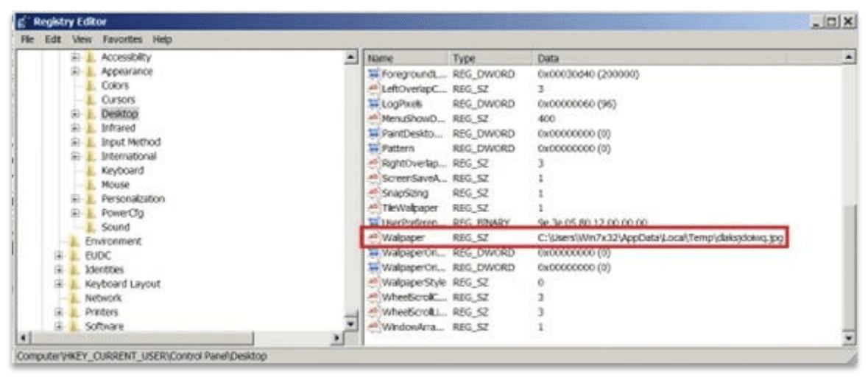The height and width of the screenshot is (377, 868).
Task: Expand the PowerCfg key
Action: [x=75, y=213]
